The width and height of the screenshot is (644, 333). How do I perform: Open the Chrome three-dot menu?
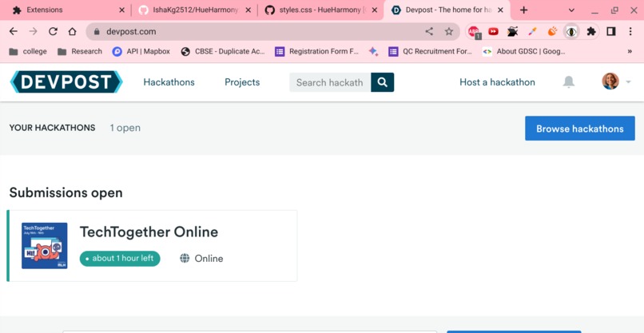630,32
